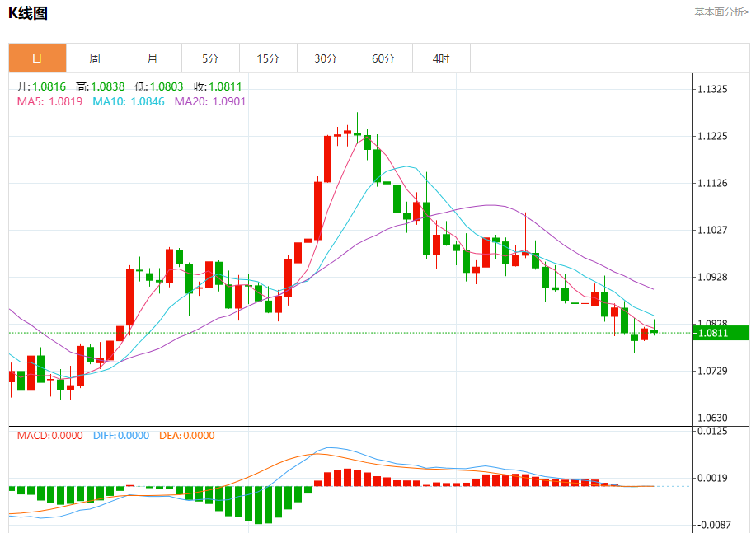This screenshot has width=756, height=533.
Task: Click the 1.0729 price axis label
Action: [712, 371]
